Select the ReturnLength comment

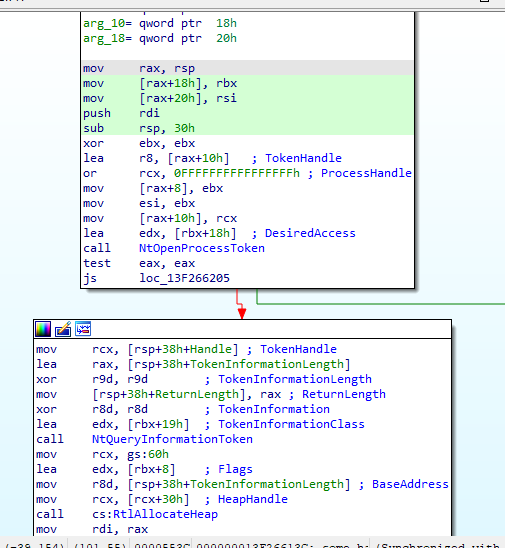click(x=344, y=394)
